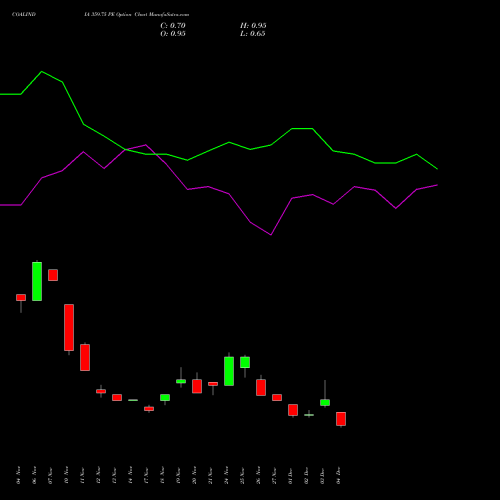Click the 01 Dec date label
Screen dimensions: 500x500
(x=290, y=475)
